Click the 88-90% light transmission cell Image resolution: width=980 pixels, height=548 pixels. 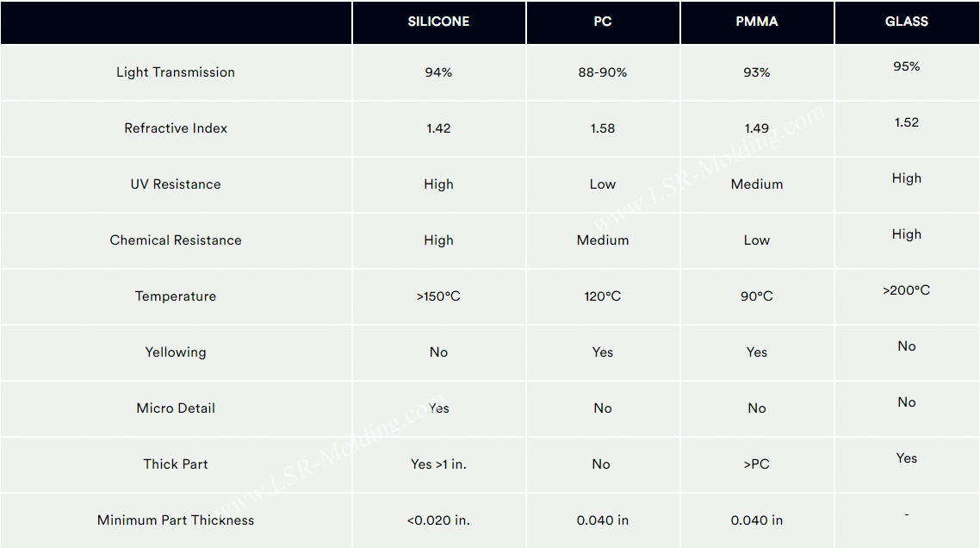click(x=603, y=72)
